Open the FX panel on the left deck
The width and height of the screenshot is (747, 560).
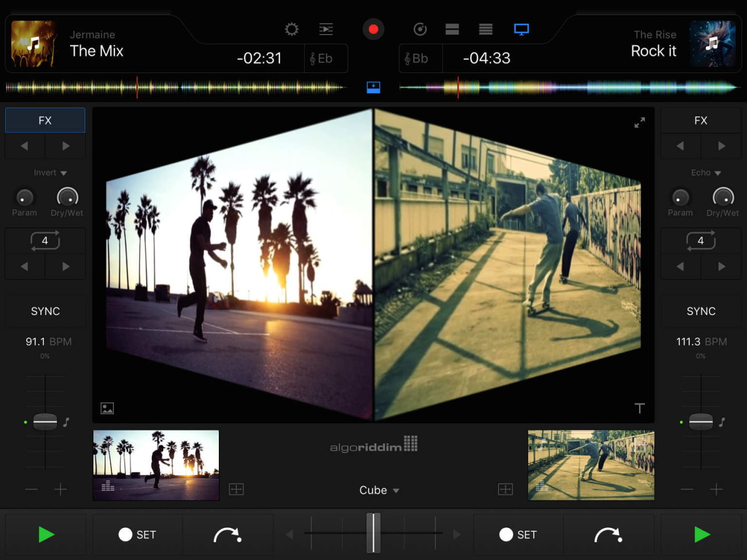tap(45, 120)
